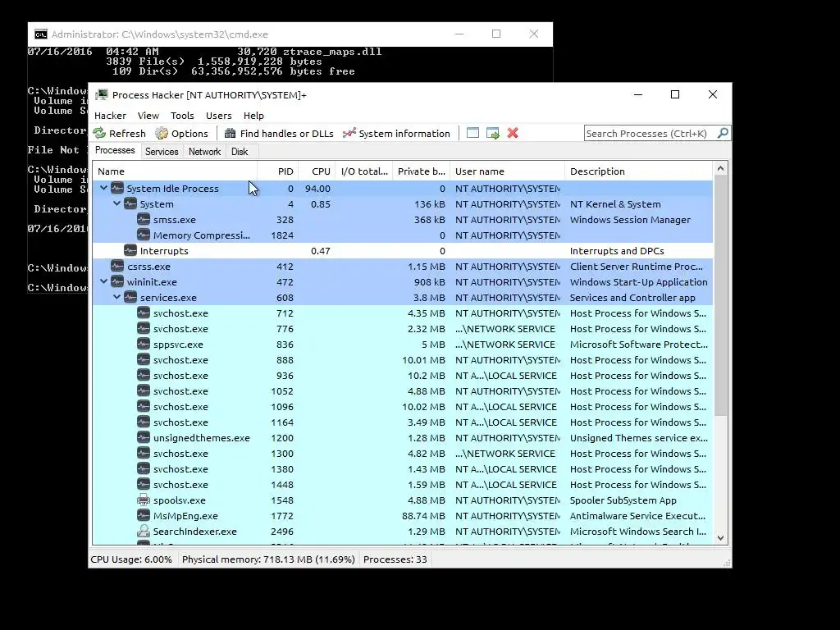840x630 pixels.
Task: Collapse the System Idle Process tree
Action: point(104,188)
